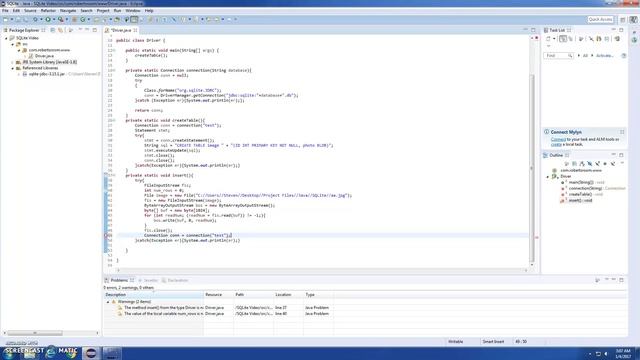Image resolution: width=640 pixels, height=360 pixels.
Task: Switch to the Javadoc tab
Action: pyautogui.click(x=148, y=280)
